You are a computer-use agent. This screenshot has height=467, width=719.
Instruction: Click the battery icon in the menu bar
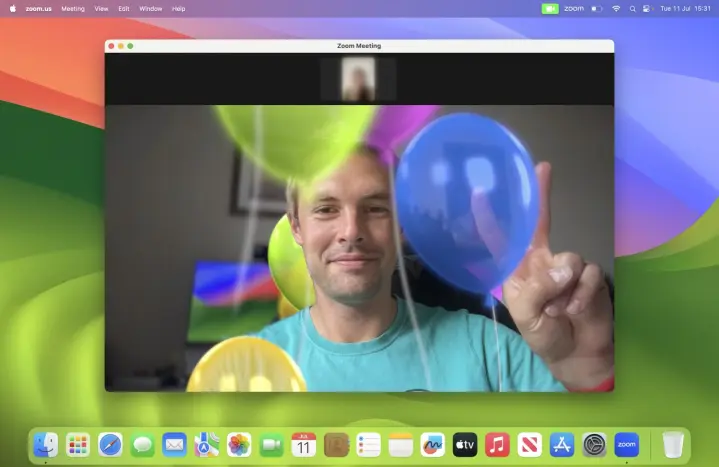[x=596, y=9]
